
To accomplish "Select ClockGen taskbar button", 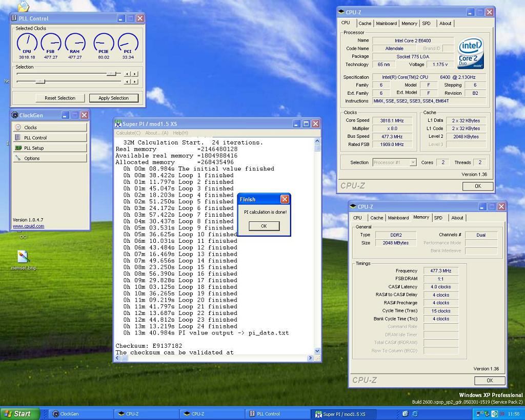I will pos(80,414).
